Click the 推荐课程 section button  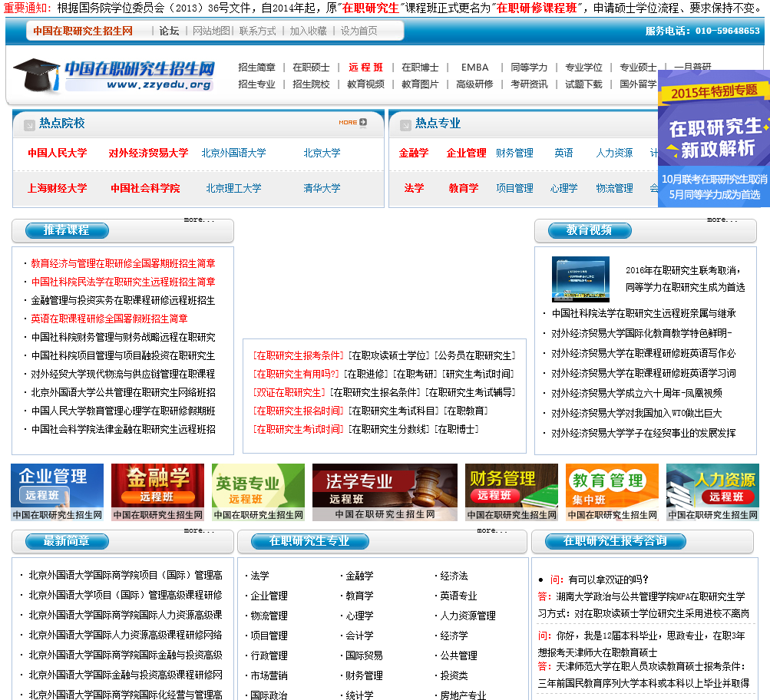(x=67, y=230)
